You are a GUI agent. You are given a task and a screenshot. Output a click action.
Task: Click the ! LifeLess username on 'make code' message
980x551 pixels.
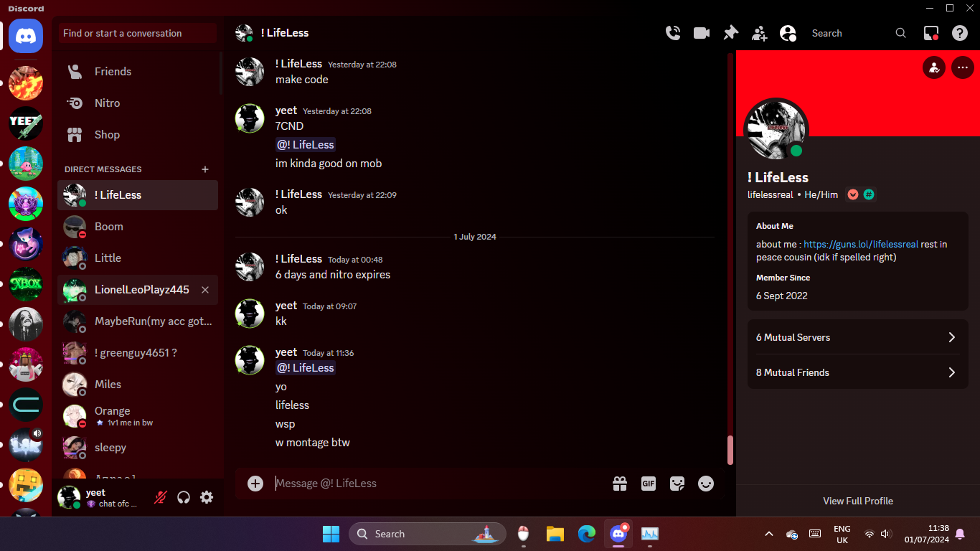tap(298, 64)
